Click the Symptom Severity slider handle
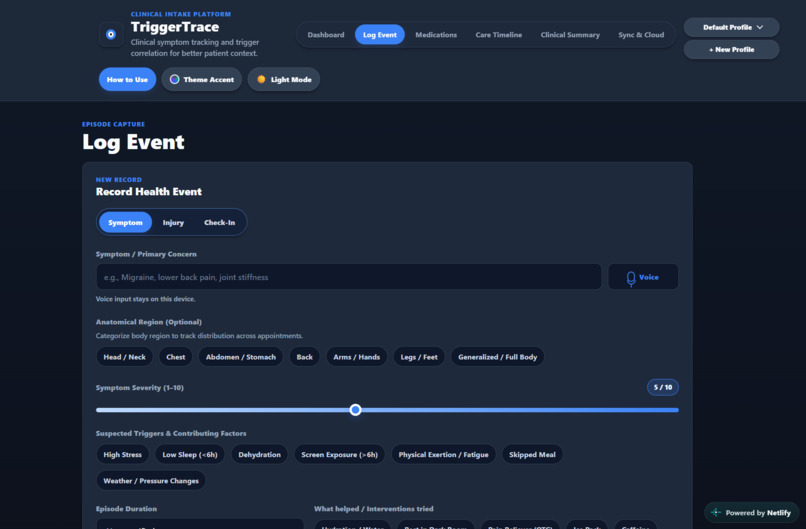This screenshot has width=806, height=529. point(355,410)
